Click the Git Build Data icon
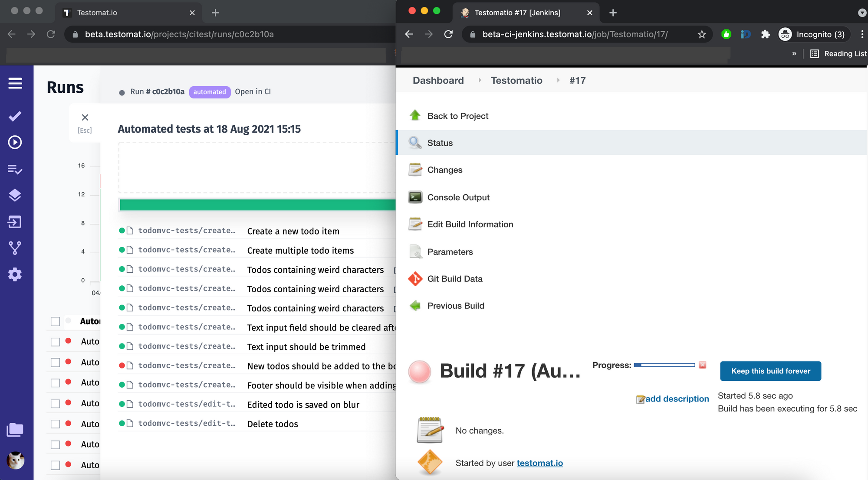868x480 pixels. click(415, 278)
